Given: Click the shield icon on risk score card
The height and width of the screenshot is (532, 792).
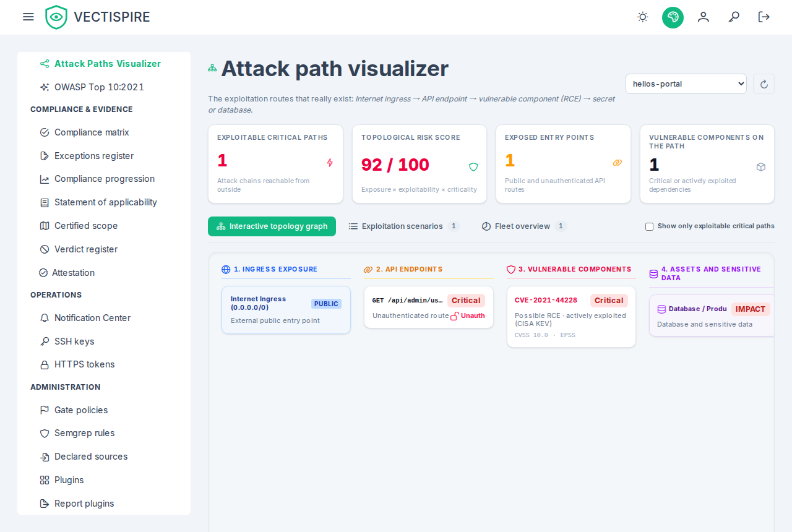Looking at the screenshot, I should click(473, 166).
